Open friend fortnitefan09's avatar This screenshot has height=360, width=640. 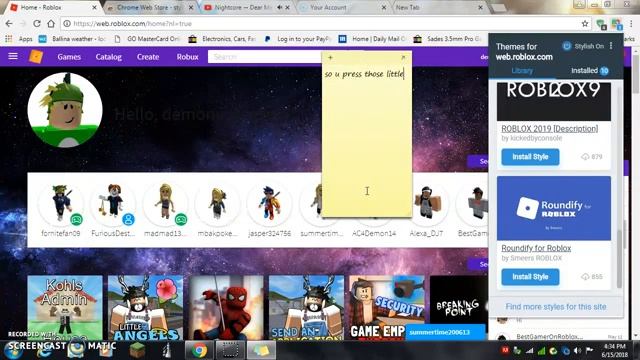(60, 203)
